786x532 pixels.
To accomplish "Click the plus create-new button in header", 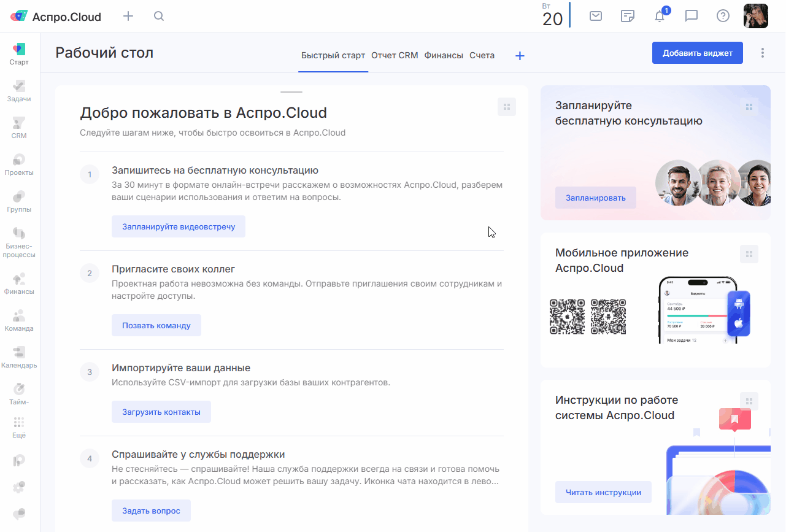I will click(128, 17).
